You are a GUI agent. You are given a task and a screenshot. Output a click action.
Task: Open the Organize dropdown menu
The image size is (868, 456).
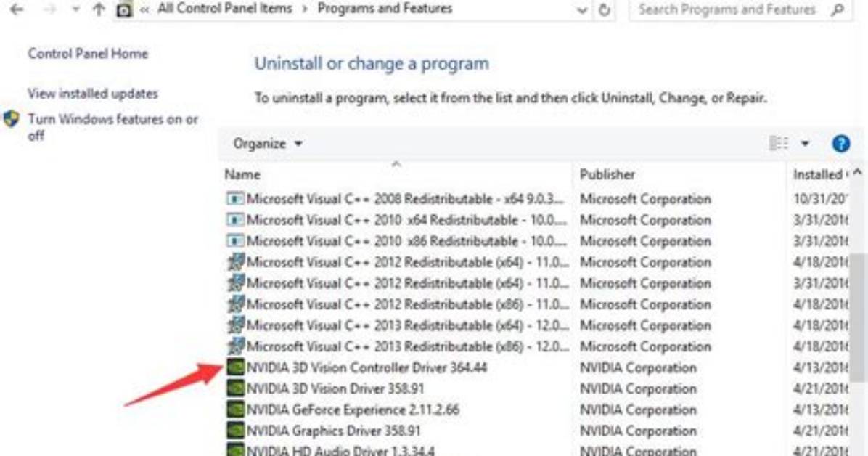tap(267, 144)
